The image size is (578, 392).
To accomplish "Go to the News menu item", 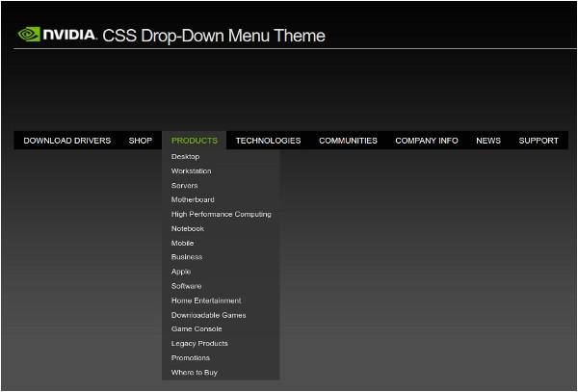I will 488,141.
